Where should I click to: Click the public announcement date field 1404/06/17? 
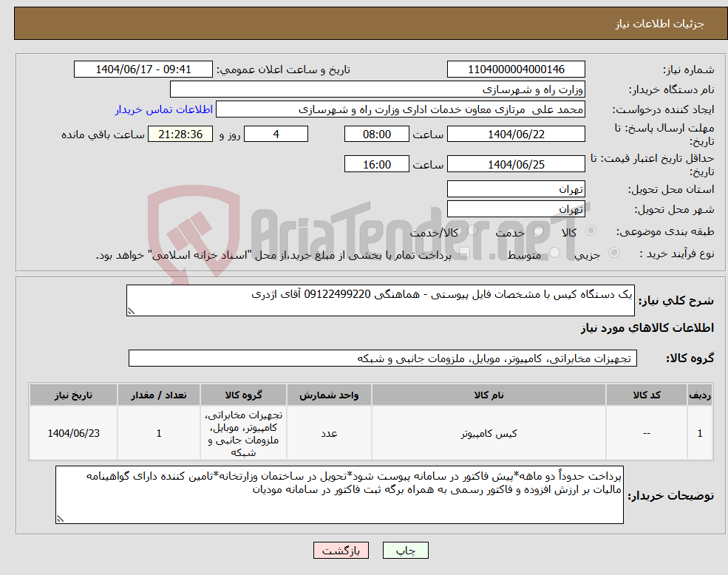[x=143, y=69]
